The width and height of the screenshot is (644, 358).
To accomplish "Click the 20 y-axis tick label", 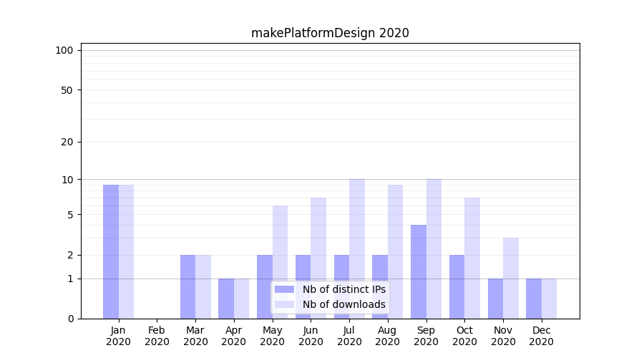I will click(x=67, y=142).
